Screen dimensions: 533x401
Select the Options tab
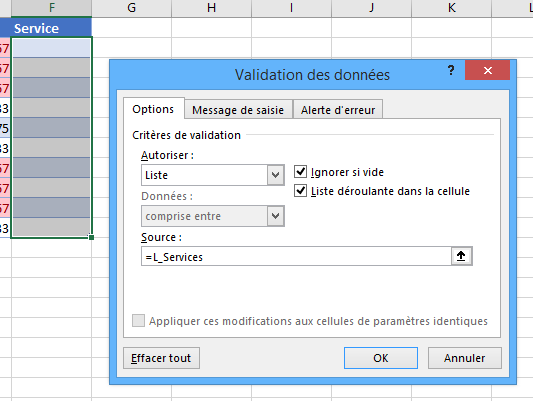click(x=153, y=109)
